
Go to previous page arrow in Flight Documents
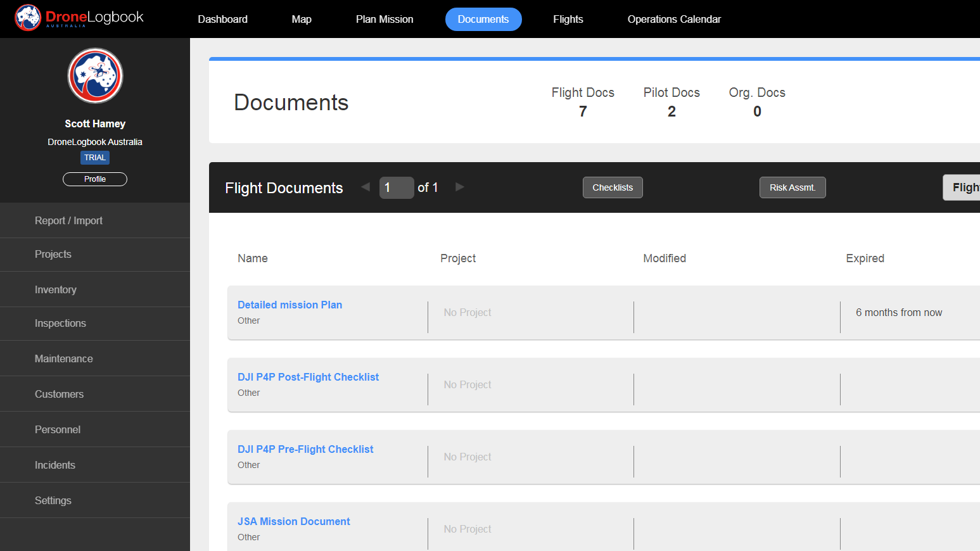click(366, 187)
